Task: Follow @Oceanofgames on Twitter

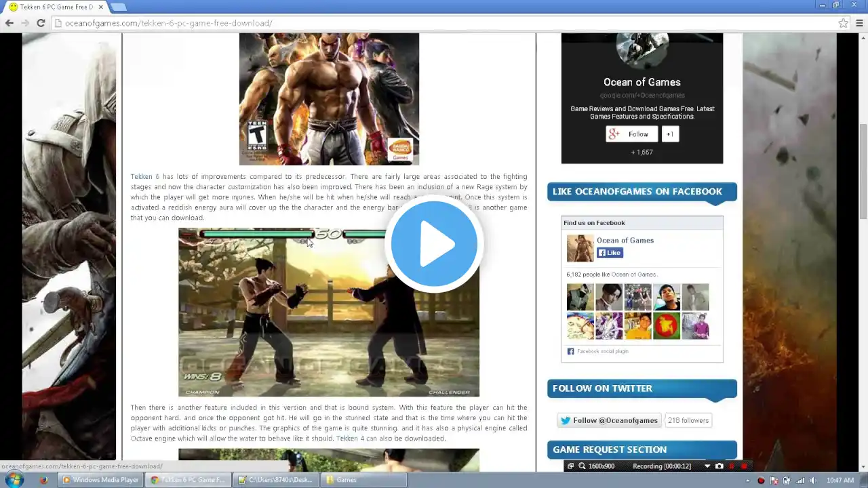Action: click(609, 420)
